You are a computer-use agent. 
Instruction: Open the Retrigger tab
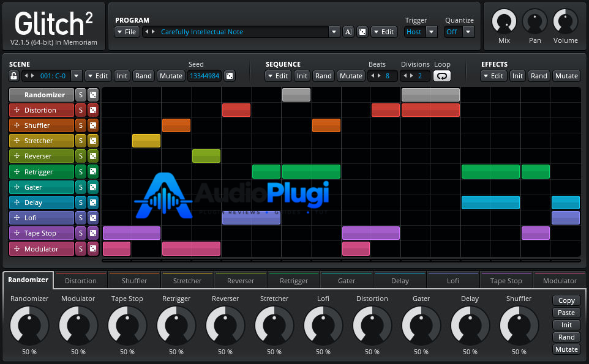click(294, 281)
